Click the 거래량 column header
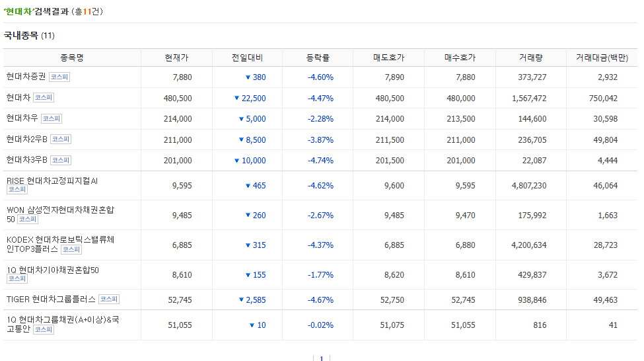The height and width of the screenshot is (361, 644). click(x=530, y=58)
